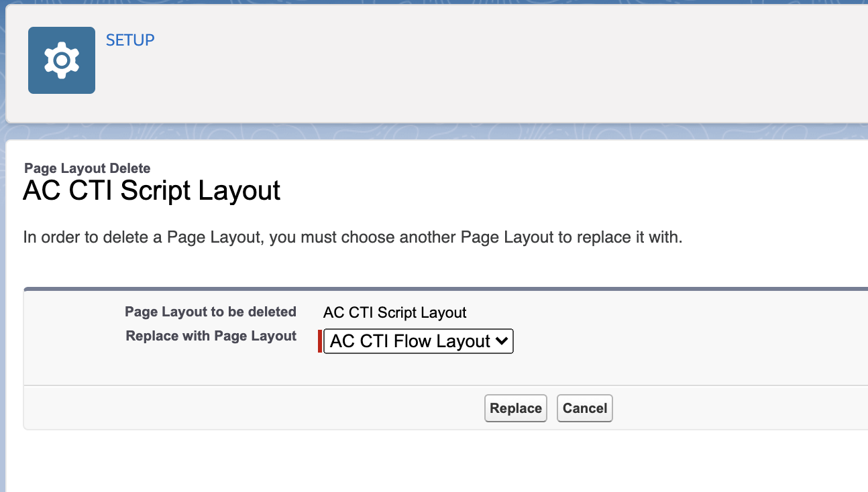Click the Replace button
The image size is (868, 492).
(x=516, y=408)
